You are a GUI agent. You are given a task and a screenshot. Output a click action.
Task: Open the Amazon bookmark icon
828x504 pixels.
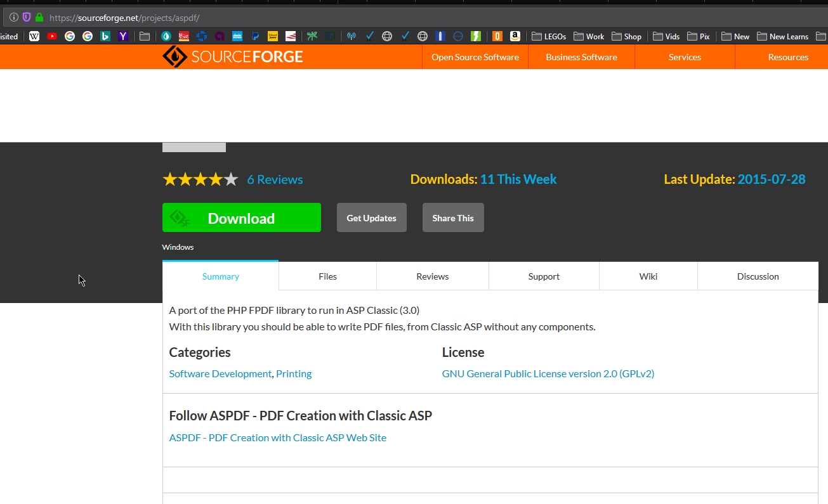pyautogui.click(x=515, y=36)
